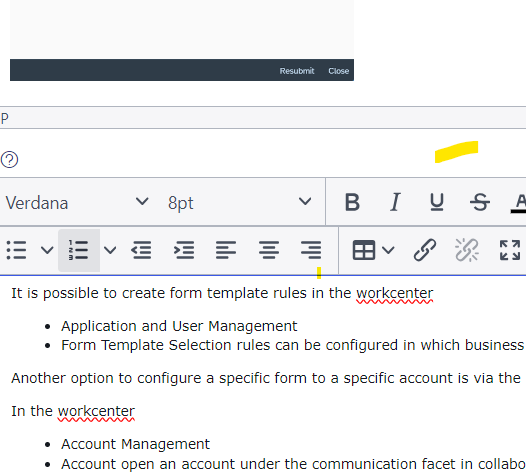Expand the numbered list style options
Viewport: 526px width, 476px height.
click(x=110, y=250)
